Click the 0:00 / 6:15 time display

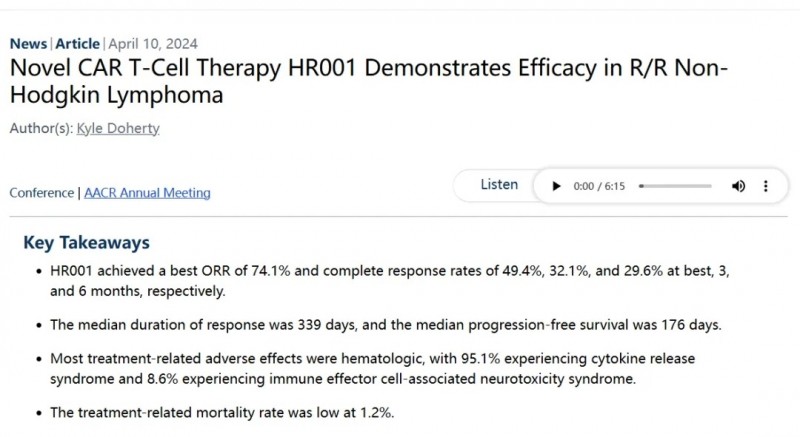coord(599,186)
